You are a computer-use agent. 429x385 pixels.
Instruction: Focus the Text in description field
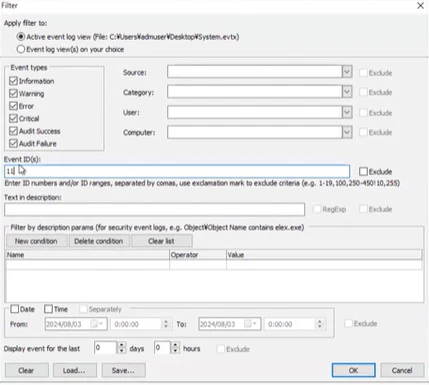[154, 209]
